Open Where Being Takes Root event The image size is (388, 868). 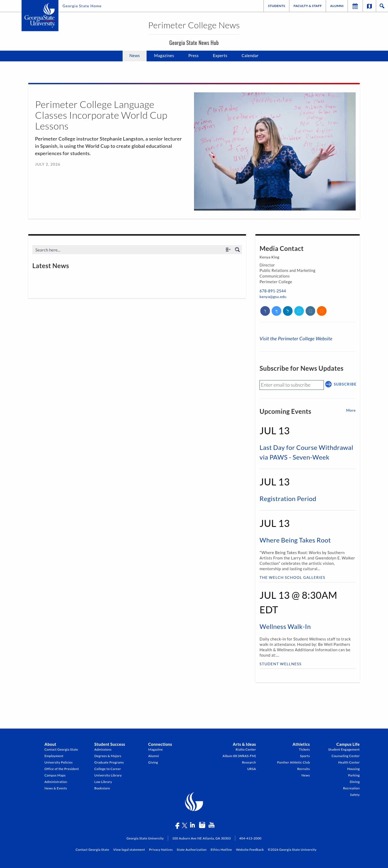tap(295, 540)
